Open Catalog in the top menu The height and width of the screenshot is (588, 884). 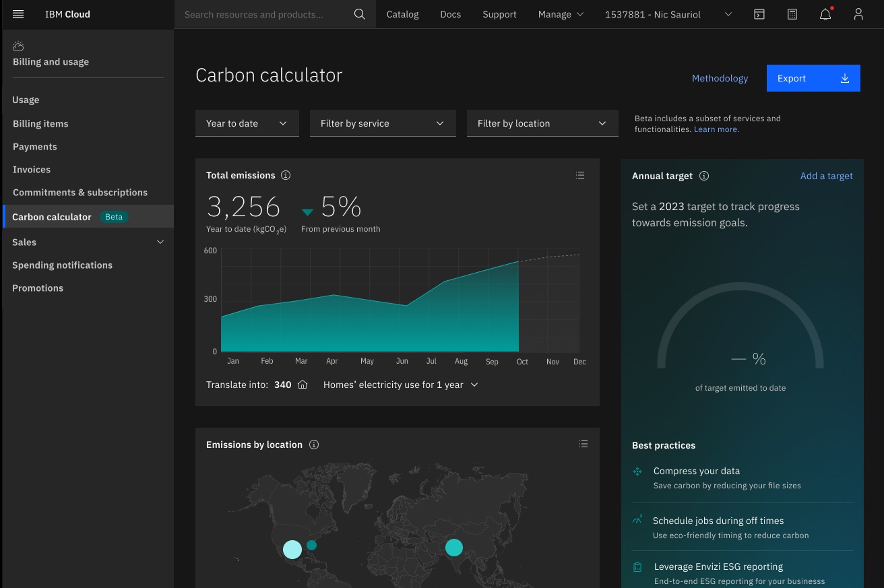click(x=402, y=14)
